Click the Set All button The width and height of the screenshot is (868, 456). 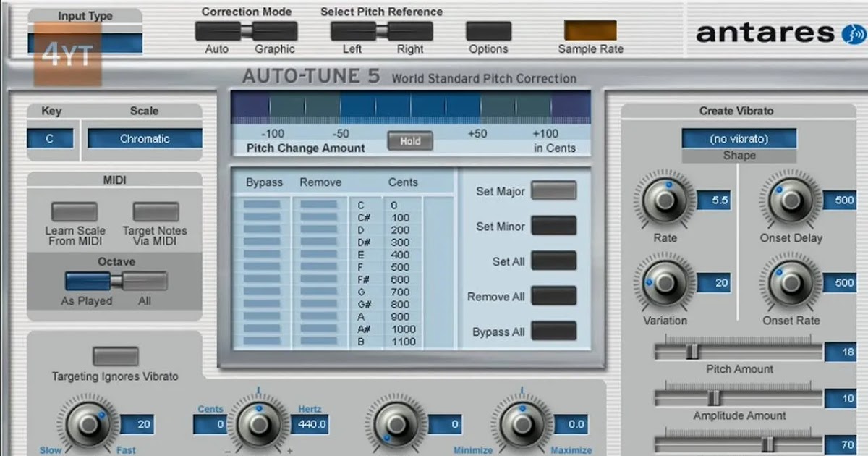[554, 261]
